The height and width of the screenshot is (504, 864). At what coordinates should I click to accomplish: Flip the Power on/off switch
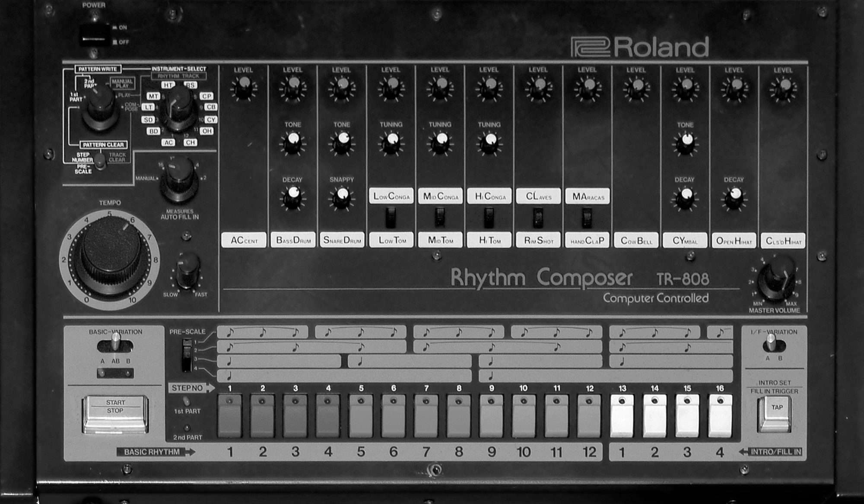click(95, 35)
